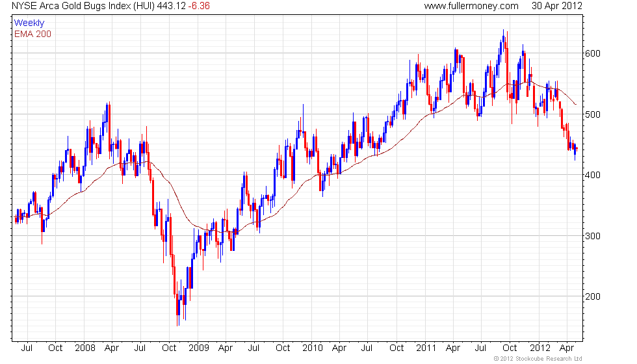Click the www.fullermoney.com link text
Viewport: 637px width, 364px height.
471,6
